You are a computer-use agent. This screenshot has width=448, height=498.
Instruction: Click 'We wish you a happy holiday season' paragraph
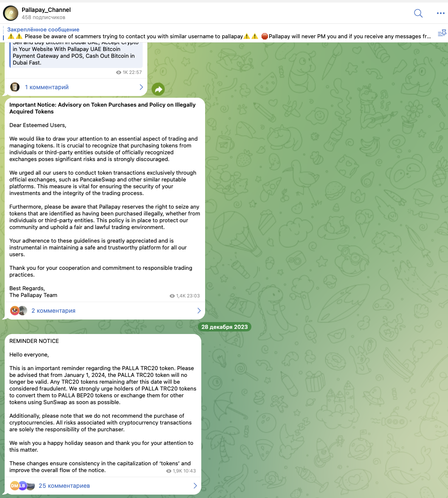point(101,446)
